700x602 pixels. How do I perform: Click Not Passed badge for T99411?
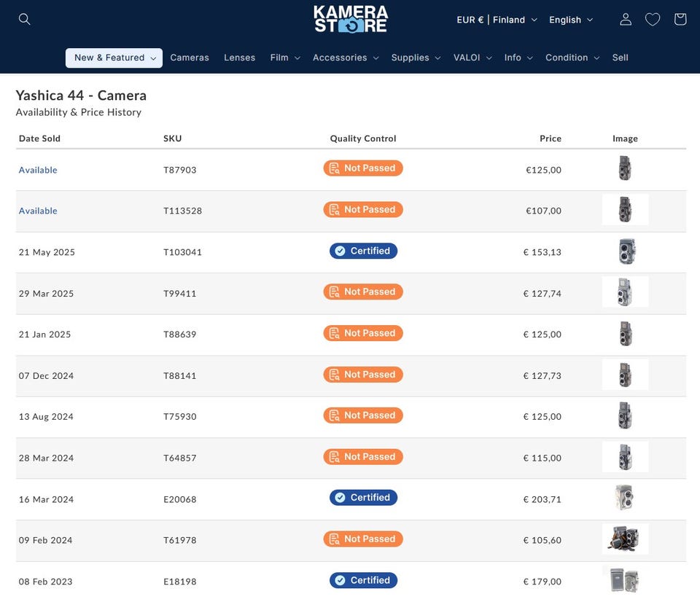pyautogui.click(x=363, y=292)
